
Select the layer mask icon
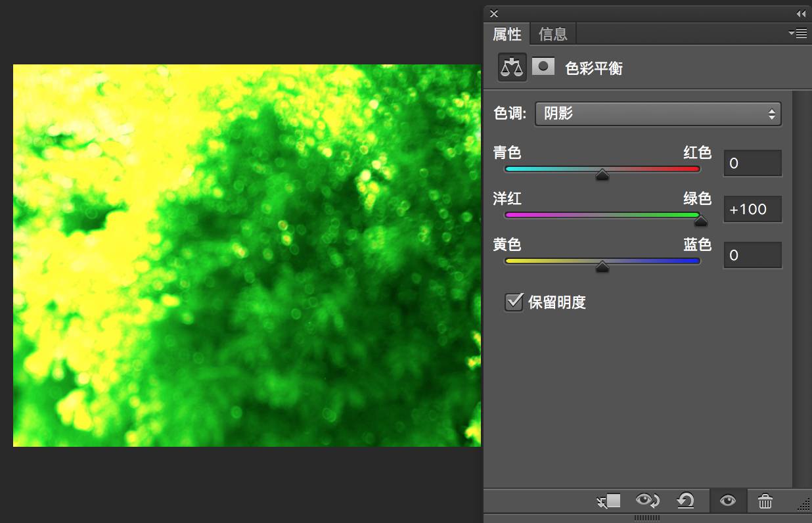pos(543,66)
